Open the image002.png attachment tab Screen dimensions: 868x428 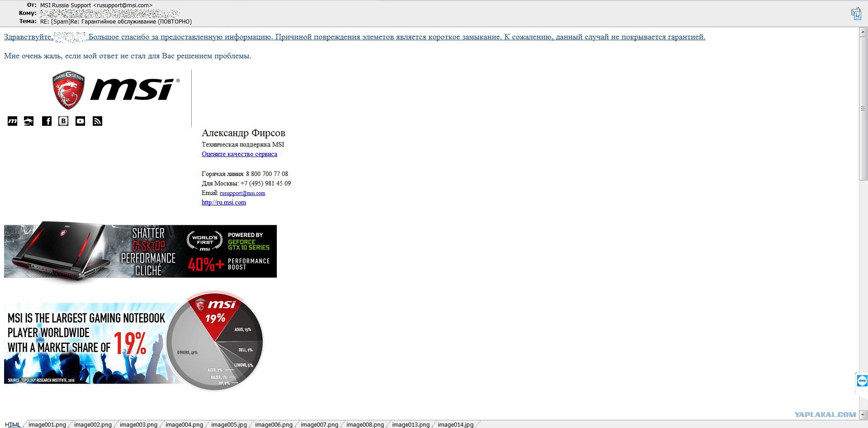93,424
